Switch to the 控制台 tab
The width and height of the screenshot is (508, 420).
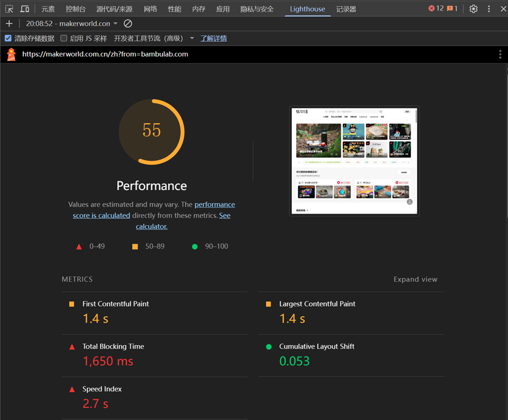point(75,9)
